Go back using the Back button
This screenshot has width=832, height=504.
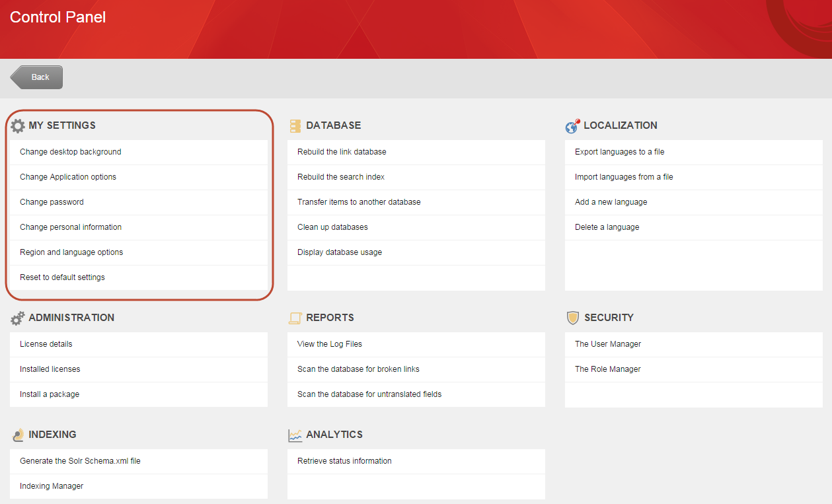click(37, 77)
